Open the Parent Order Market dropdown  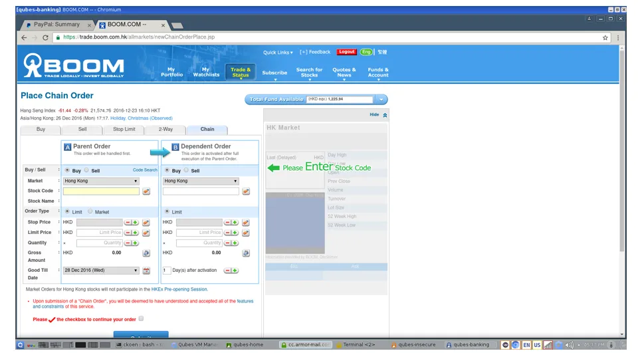tap(101, 181)
